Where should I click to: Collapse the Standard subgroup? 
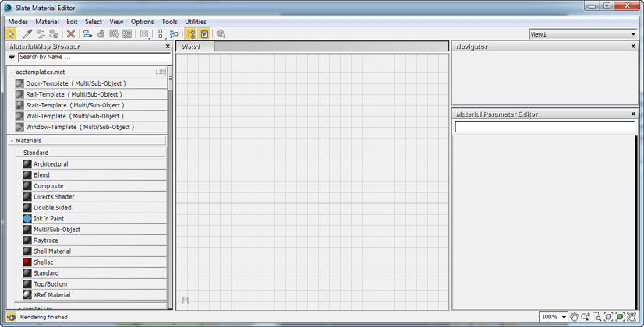(19, 153)
